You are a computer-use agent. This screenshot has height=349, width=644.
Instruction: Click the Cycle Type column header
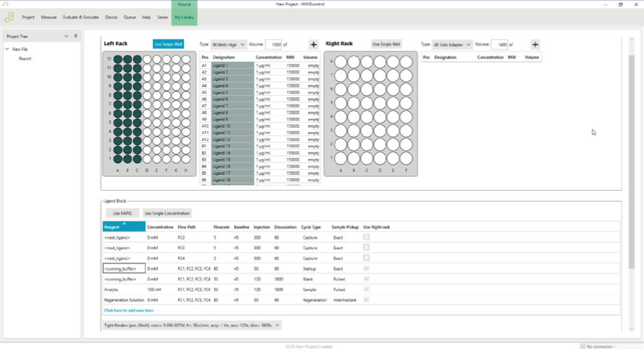(311, 227)
